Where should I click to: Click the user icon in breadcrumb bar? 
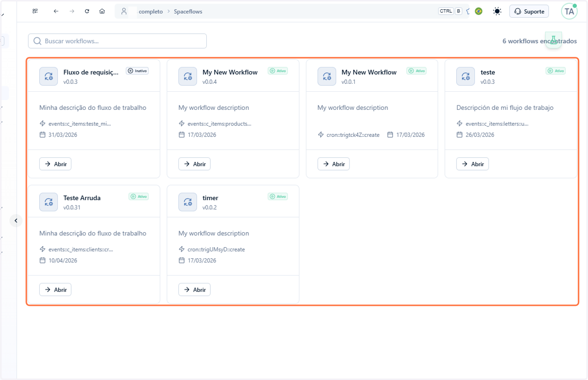point(124,11)
